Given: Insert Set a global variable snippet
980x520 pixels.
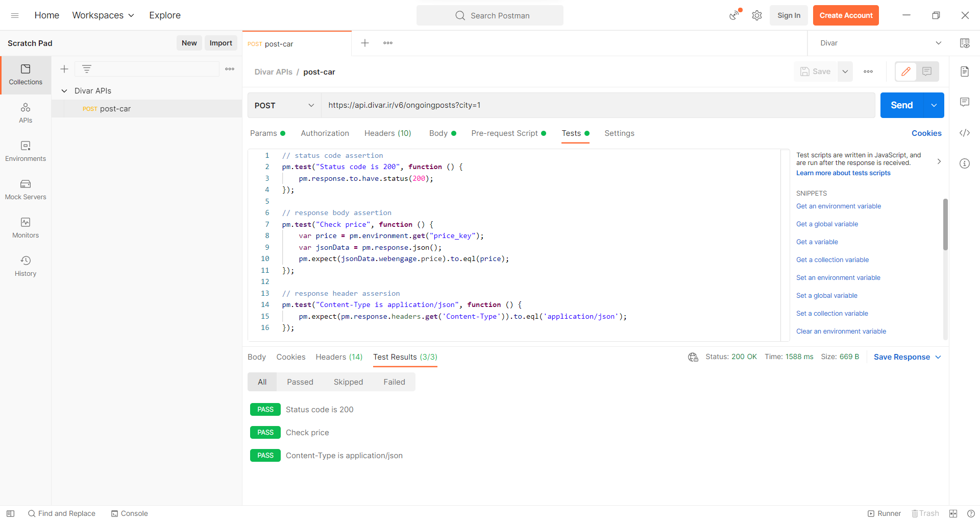Looking at the screenshot, I should 827,296.
